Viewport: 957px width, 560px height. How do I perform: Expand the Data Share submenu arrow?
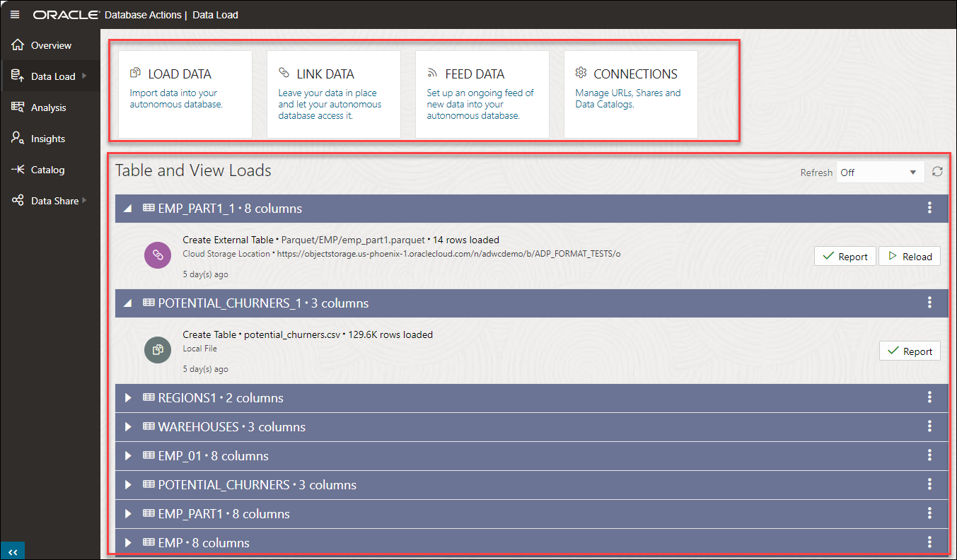click(84, 200)
